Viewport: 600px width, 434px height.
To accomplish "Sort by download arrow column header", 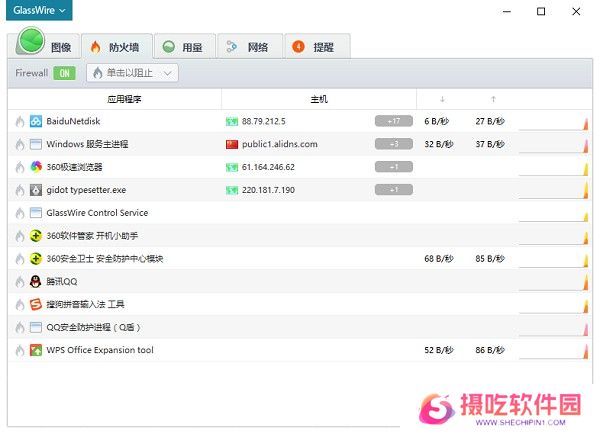I will click(442, 99).
